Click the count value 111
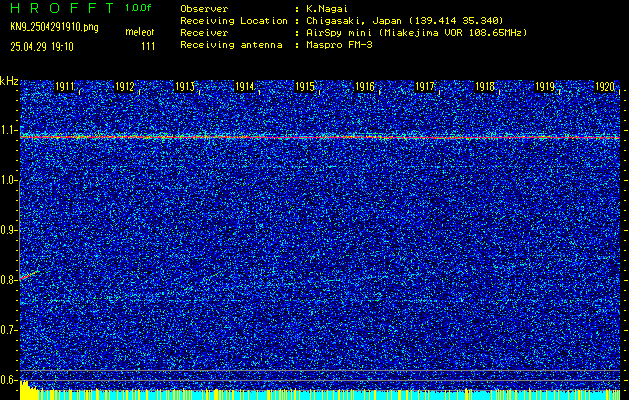 (x=148, y=47)
